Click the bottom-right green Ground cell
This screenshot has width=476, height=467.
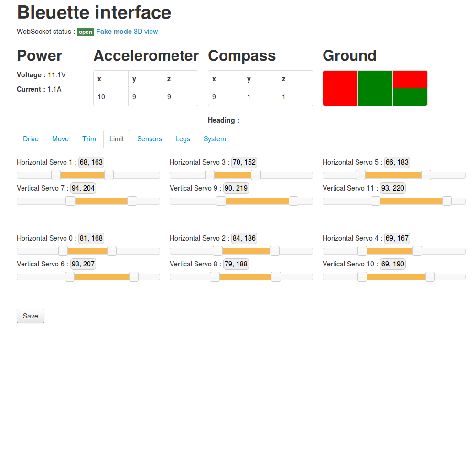(410, 97)
